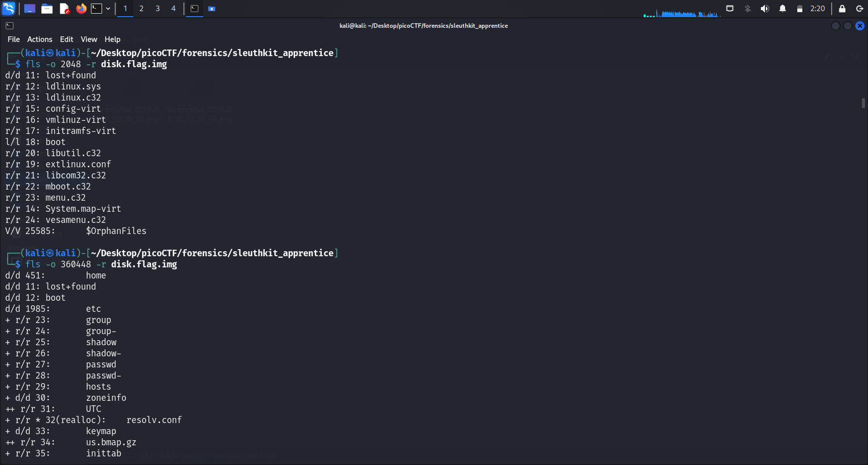Open the File menu in terminal
Viewport: 868px width, 465px height.
click(x=14, y=39)
